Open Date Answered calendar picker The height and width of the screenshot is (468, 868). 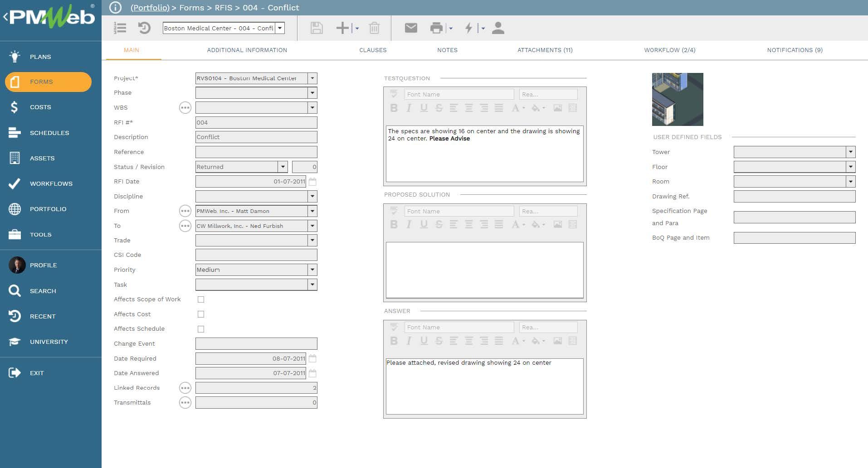(x=312, y=373)
